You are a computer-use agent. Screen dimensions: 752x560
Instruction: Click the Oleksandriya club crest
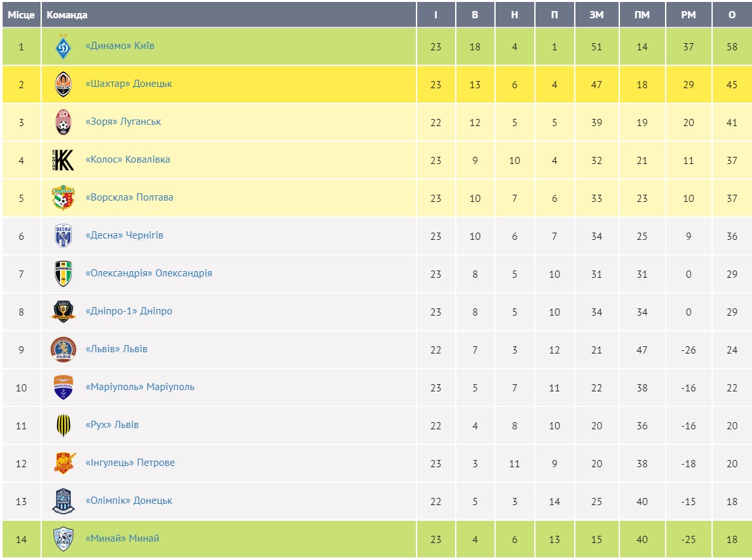[63, 274]
